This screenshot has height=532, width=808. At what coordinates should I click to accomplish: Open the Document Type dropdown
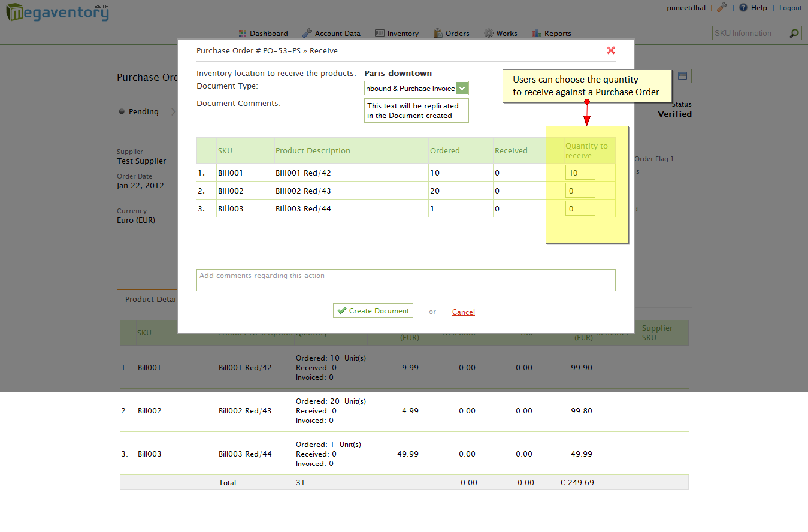(x=462, y=87)
